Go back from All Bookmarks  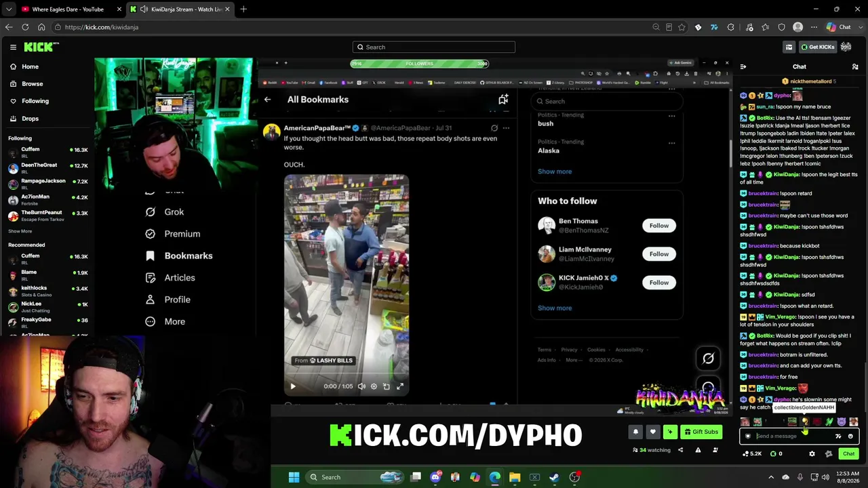coord(268,100)
